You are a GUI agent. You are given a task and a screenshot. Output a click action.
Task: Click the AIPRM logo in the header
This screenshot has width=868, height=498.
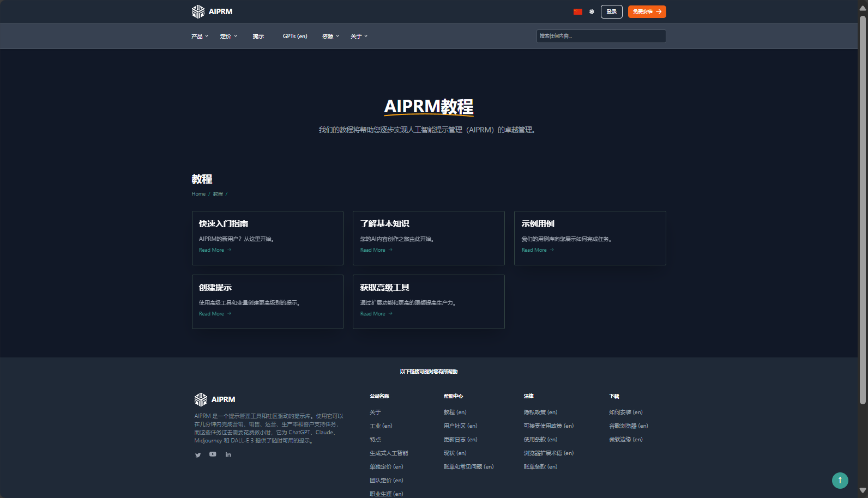point(212,11)
